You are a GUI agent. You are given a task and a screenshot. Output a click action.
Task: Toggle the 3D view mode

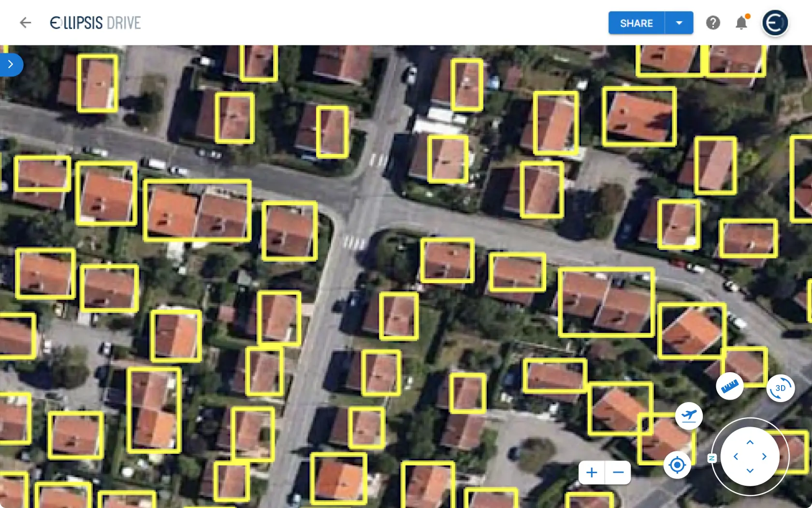(780, 388)
